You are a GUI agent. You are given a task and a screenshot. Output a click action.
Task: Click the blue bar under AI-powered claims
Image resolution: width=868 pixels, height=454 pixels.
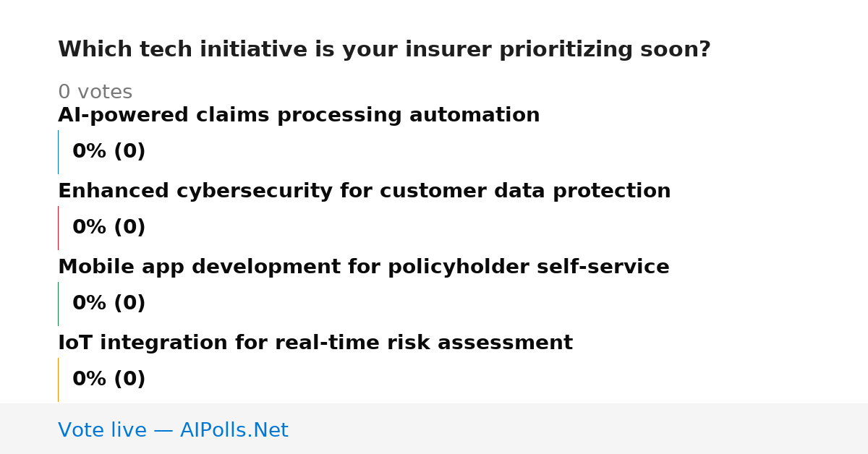click(x=58, y=152)
